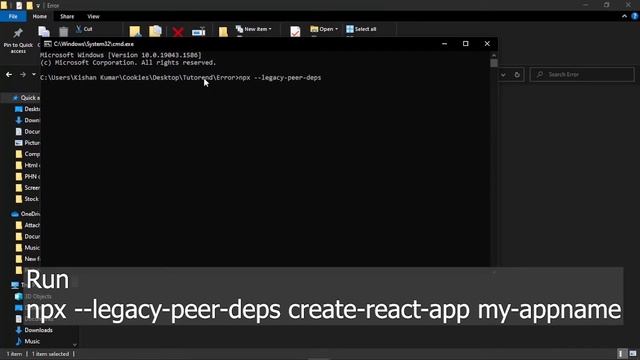Switch to the Home ribbon tab
Image resolution: width=640 pixels, height=360 pixels.
click(x=40, y=16)
